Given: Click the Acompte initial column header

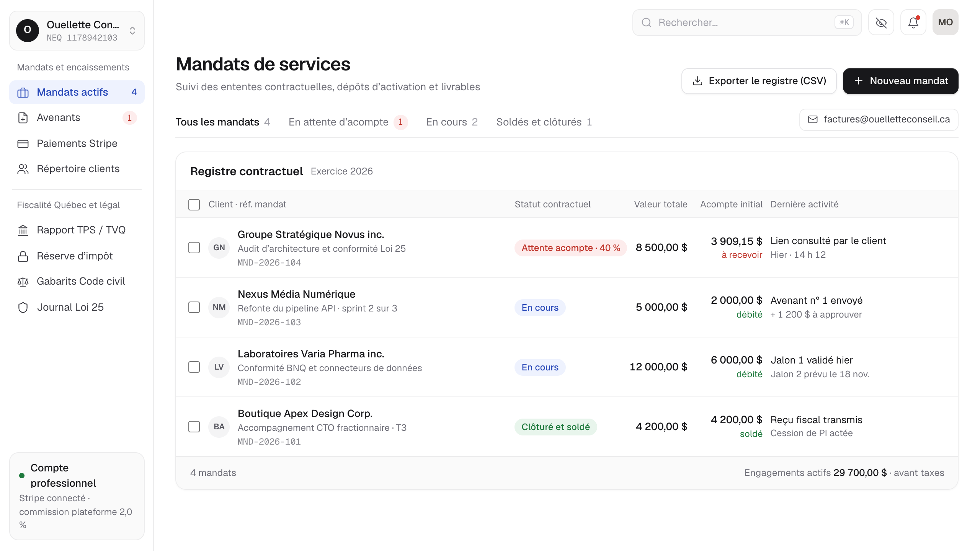Looking at the screenshot, I should click(731, 204).
